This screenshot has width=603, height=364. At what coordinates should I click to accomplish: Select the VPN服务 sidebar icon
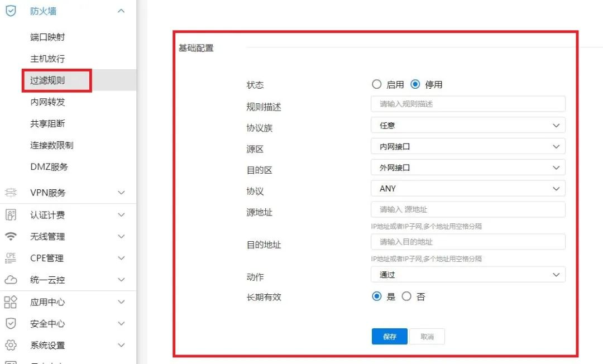(10, 193)
